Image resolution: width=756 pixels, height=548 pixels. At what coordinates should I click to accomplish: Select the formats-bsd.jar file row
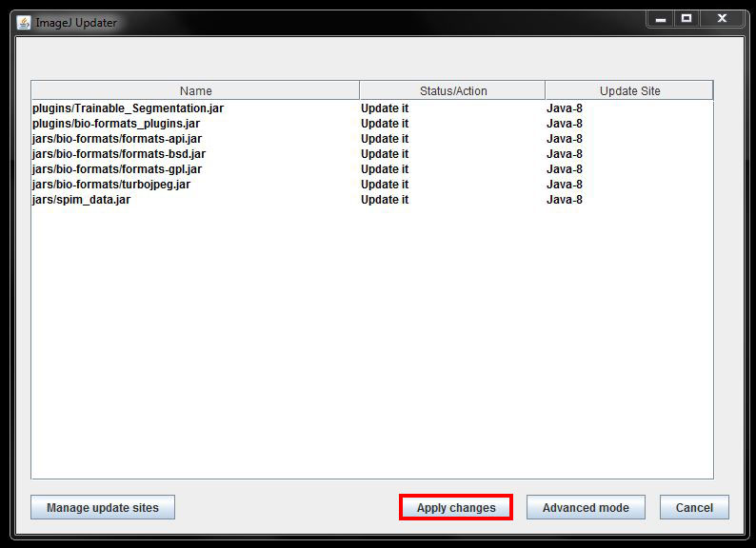[119, 154]
